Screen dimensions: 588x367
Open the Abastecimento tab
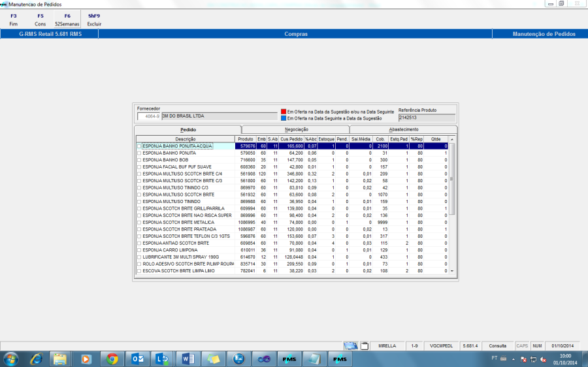(404, 129)
